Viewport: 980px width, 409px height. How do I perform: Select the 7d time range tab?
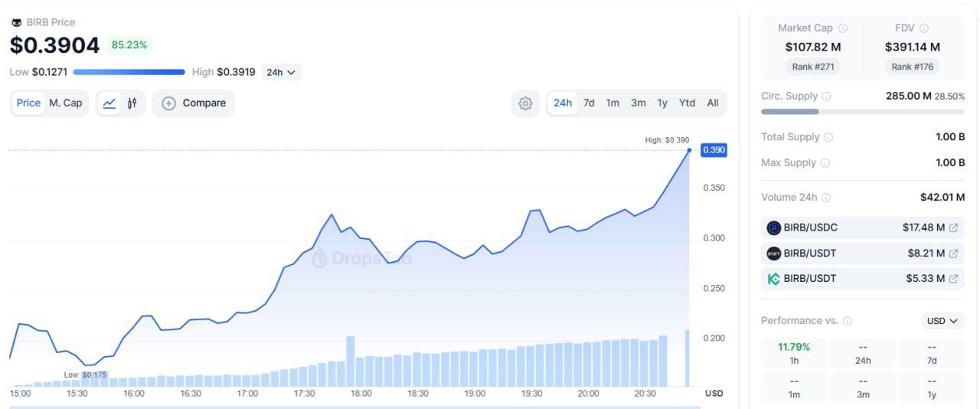(589, 103)
